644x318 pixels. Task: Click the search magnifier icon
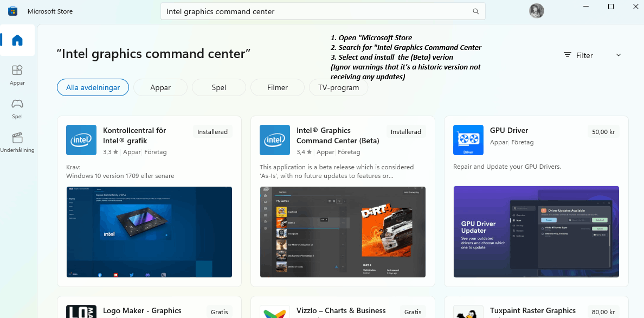pos(476,11)
